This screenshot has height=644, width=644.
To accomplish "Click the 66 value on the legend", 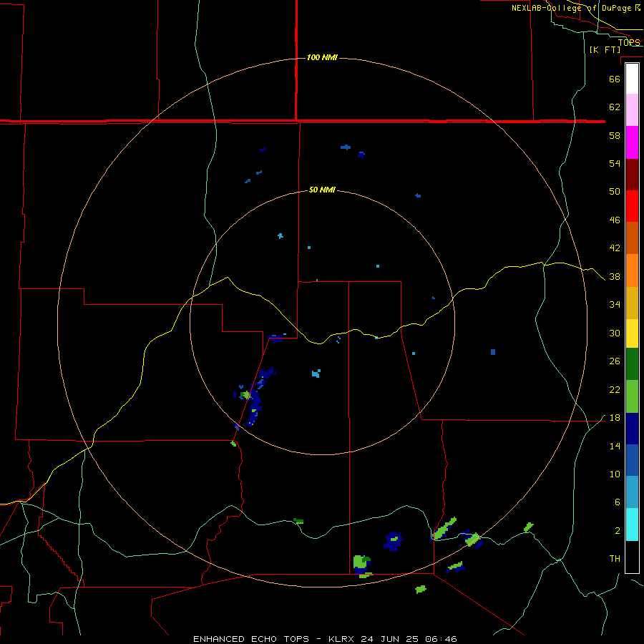I will (615, 79).
